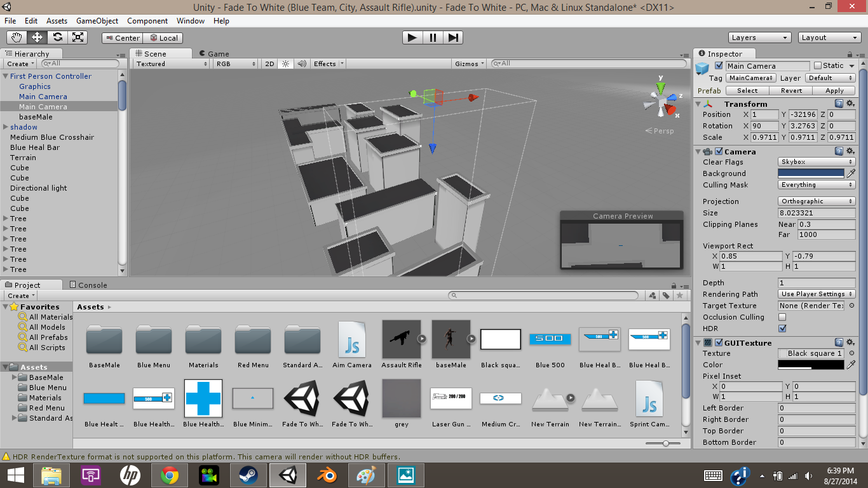
Task: Click the Search by Type icon in Project
Action: click(653, 295)
